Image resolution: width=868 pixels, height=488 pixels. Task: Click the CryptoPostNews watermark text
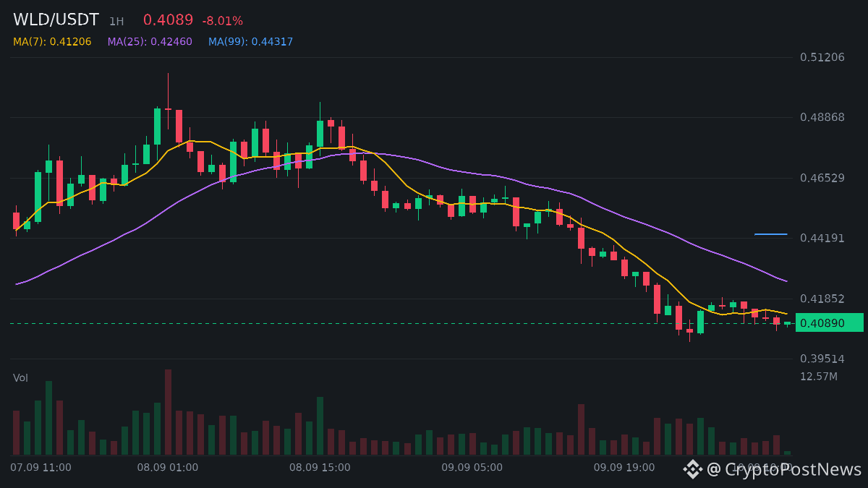point(793,469)
